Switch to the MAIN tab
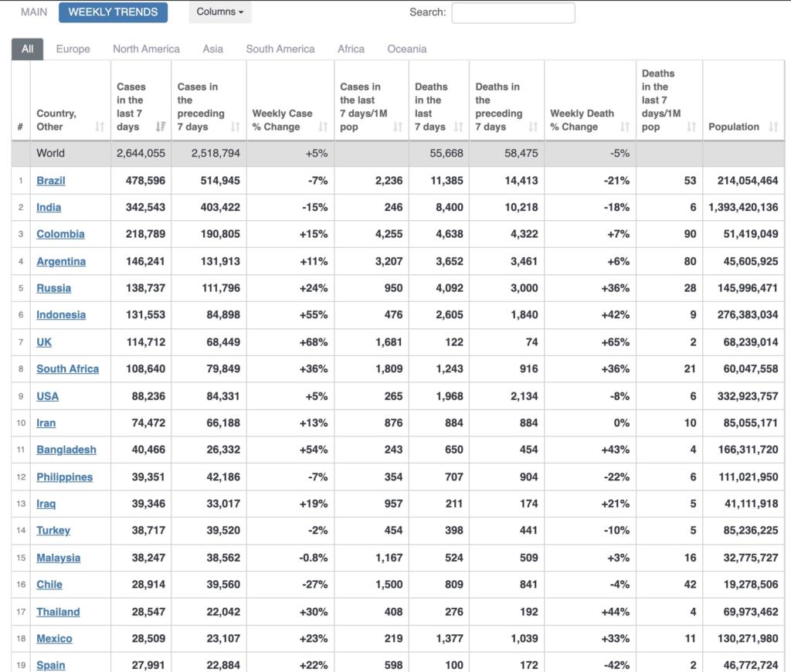Viewport: 791px width, 672px height. click(x=34, y=12)
